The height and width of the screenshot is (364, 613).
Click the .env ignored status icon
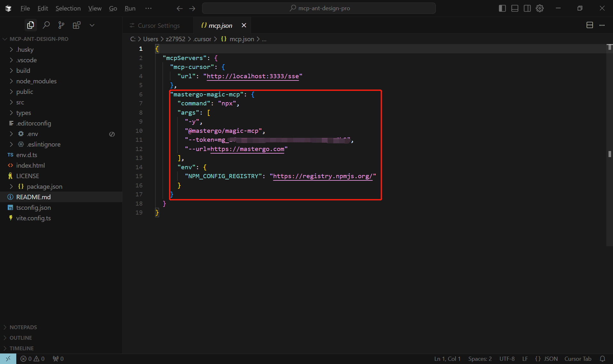point(112,134)
